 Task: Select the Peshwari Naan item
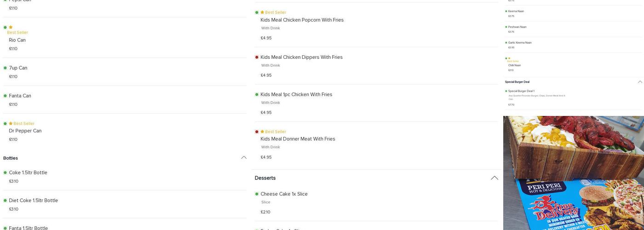[x=517, y=27]
